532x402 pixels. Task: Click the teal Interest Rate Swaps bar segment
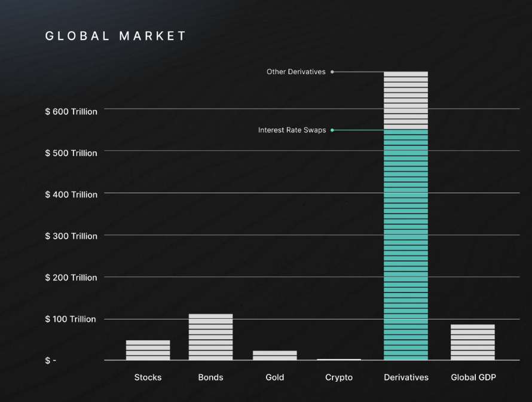point(406,245)
